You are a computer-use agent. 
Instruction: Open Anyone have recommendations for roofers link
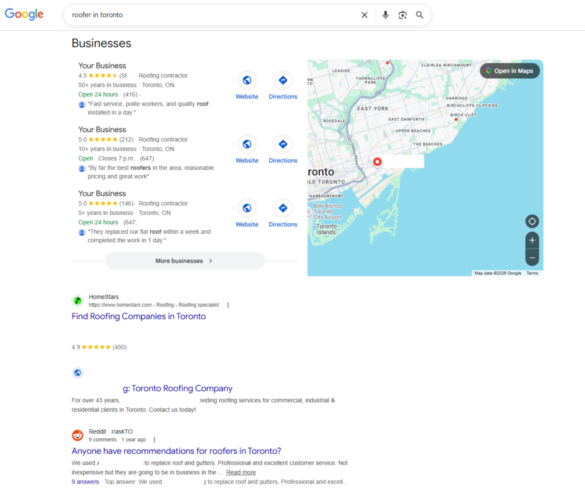[x=176, y=451]
